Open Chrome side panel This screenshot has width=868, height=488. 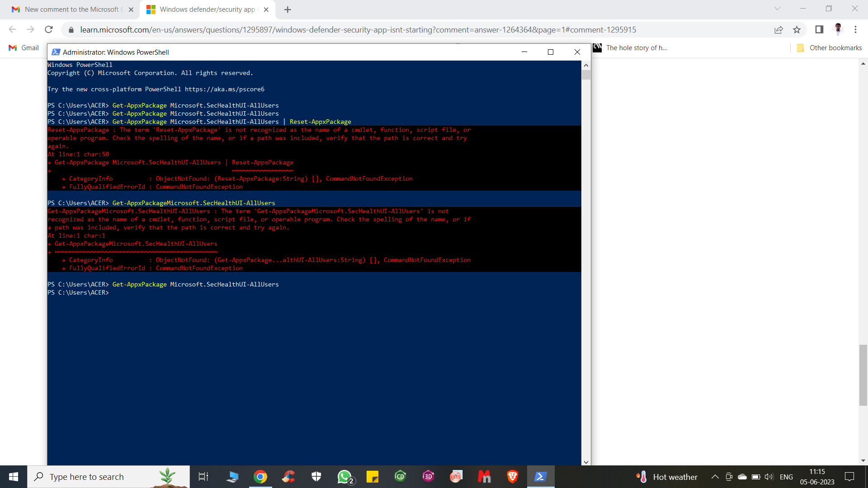[x=819, y=30]
